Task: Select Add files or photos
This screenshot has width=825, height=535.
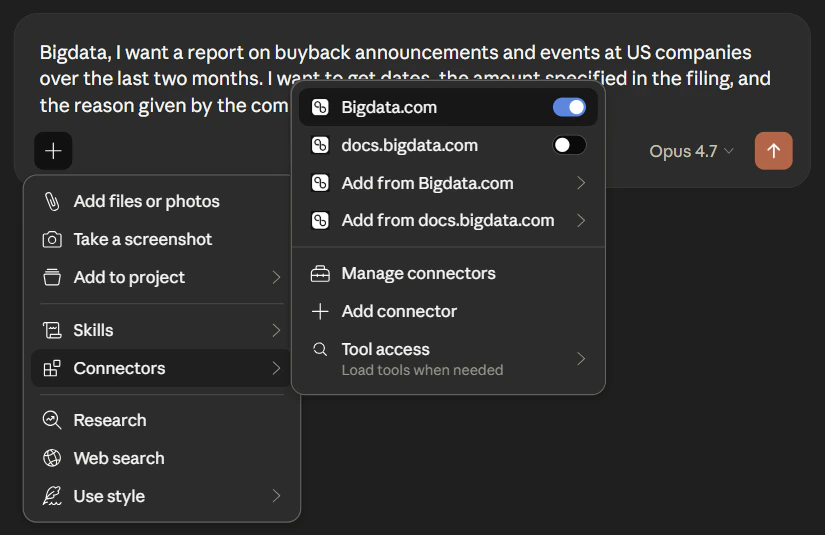Action: pyautogui.click(x=161, y=201)
